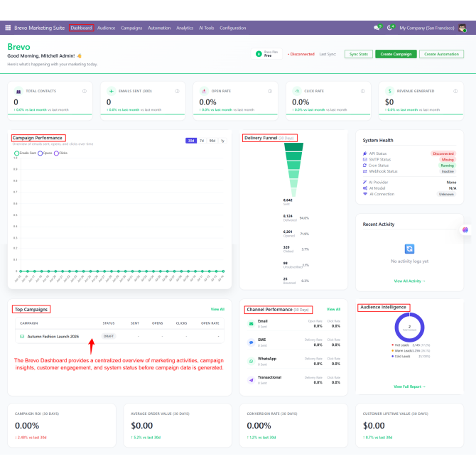476x476 pixels.
Task: Click the Cron Status refresh icon
Action: [364, 166]
